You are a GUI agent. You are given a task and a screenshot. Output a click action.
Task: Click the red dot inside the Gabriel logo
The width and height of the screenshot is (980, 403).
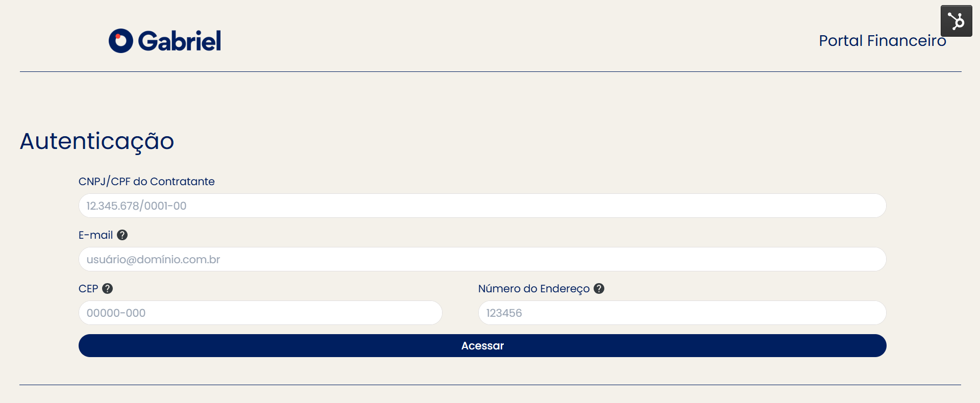[x=118, y=37]
